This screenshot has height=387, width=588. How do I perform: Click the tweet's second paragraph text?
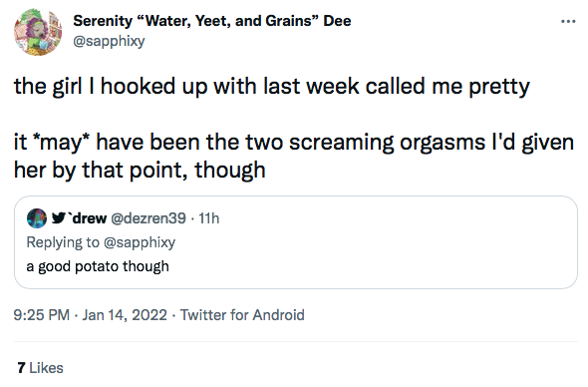coord(294,157)
